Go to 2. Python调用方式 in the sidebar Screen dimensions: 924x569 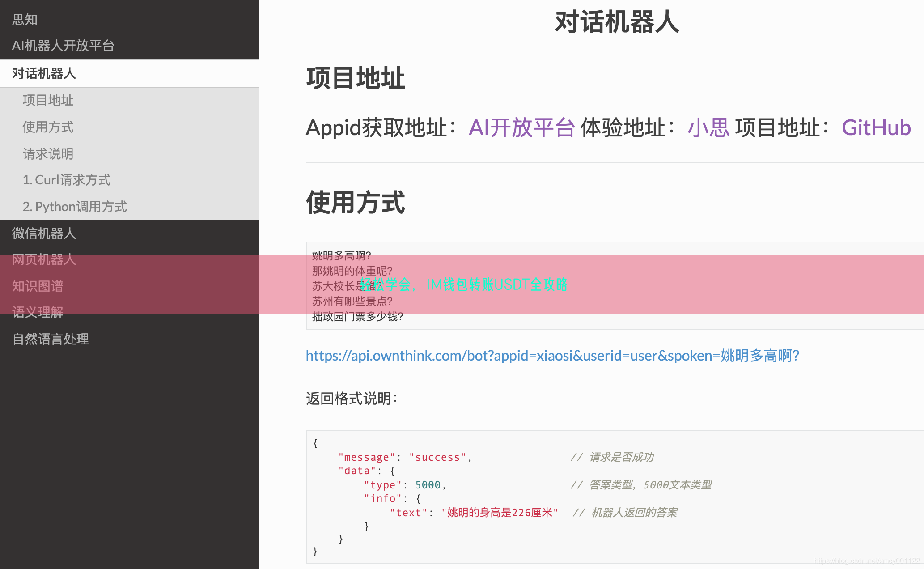[x=75, y=207]
